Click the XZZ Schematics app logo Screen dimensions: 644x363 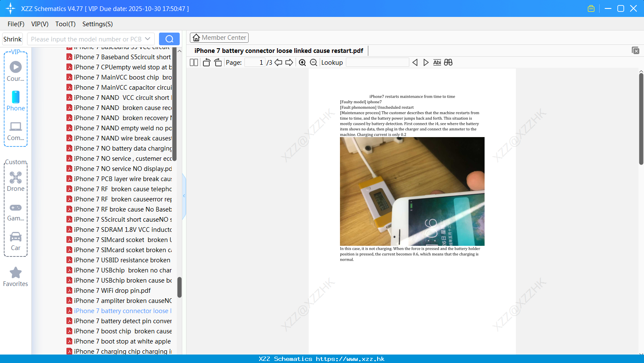[x=11, y=8]
